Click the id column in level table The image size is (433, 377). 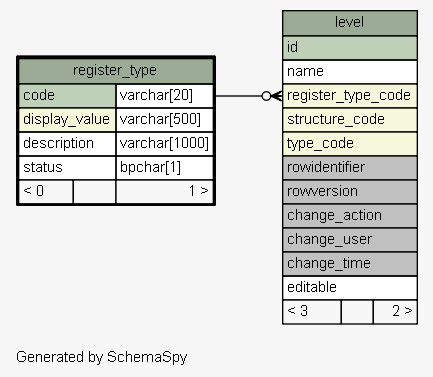350,48
